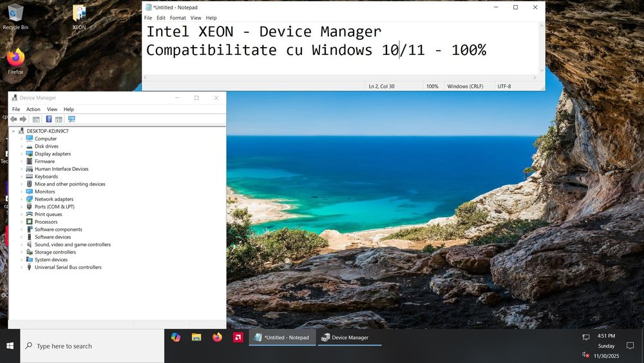Click the Disk drives category icon

(x=29, y=146)
